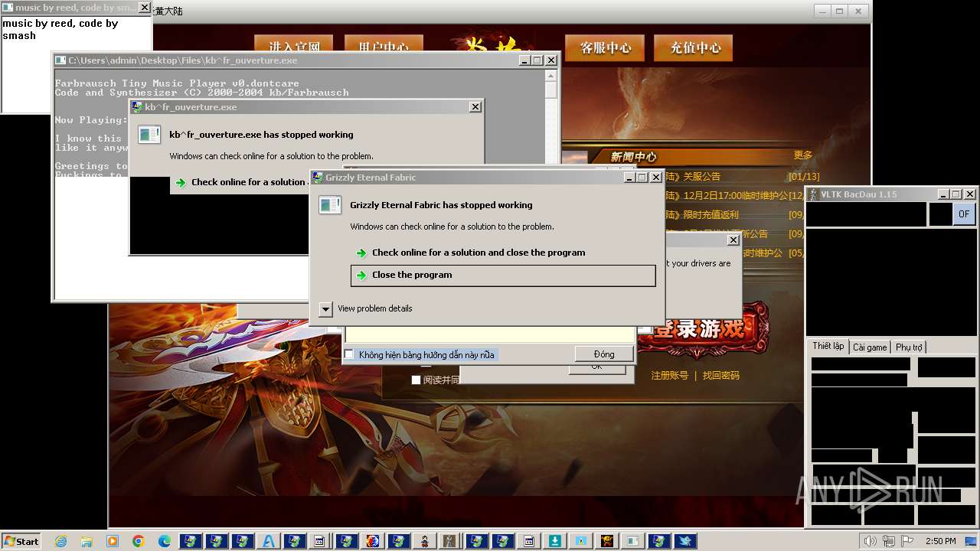This screenshot has height=551, width=980.
Task: Click the Đóng button
Action: [x=604, y=354]
